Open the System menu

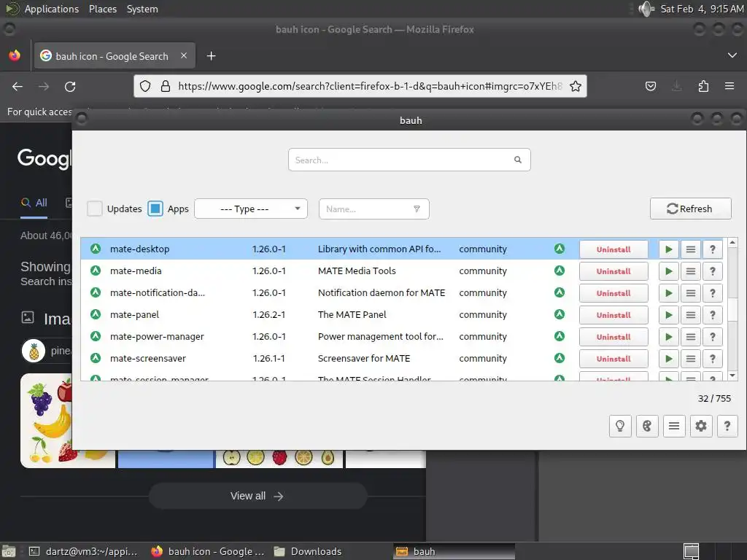click(x=142, y=9)
